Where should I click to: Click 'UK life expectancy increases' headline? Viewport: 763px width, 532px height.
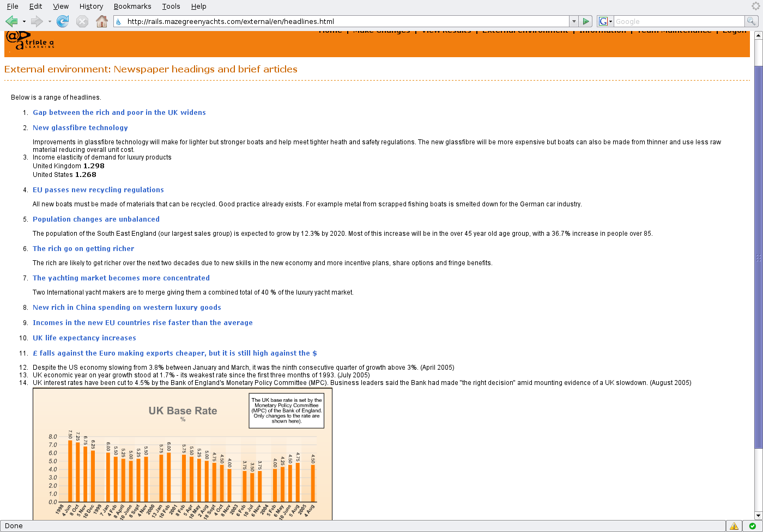click(x=84, y=338)
